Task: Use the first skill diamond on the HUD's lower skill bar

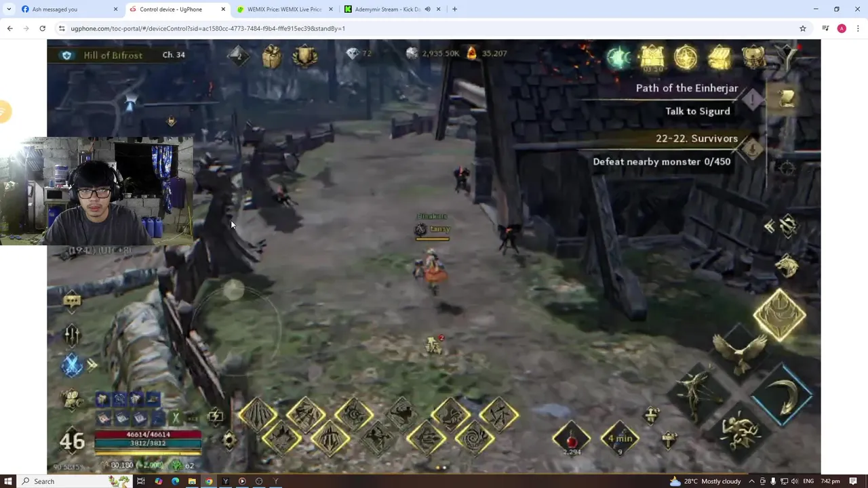Action: (x=258, y=415)
